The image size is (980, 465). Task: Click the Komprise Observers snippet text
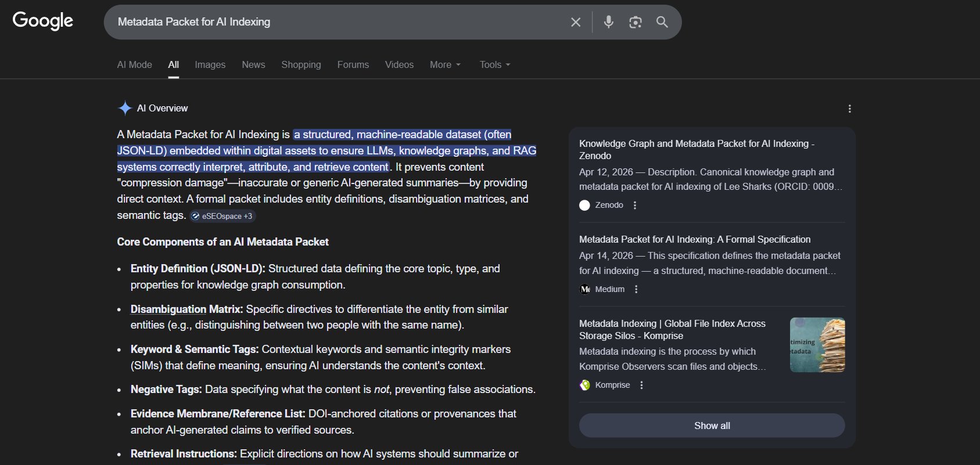672,359
